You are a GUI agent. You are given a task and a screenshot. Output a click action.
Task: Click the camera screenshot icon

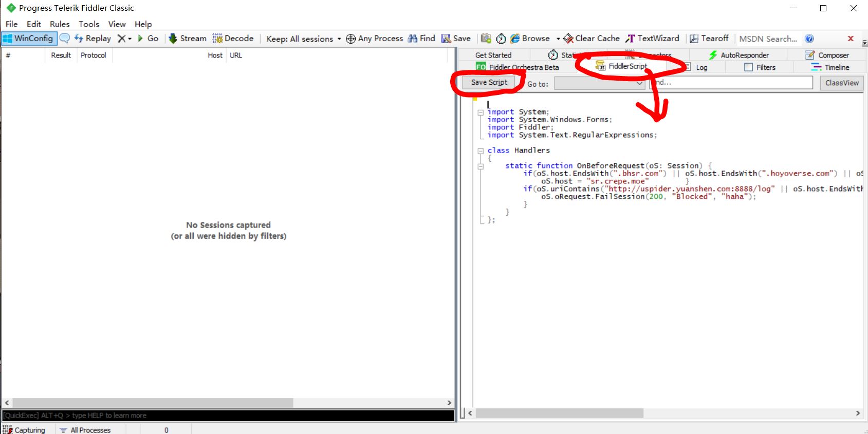[486, 39]
